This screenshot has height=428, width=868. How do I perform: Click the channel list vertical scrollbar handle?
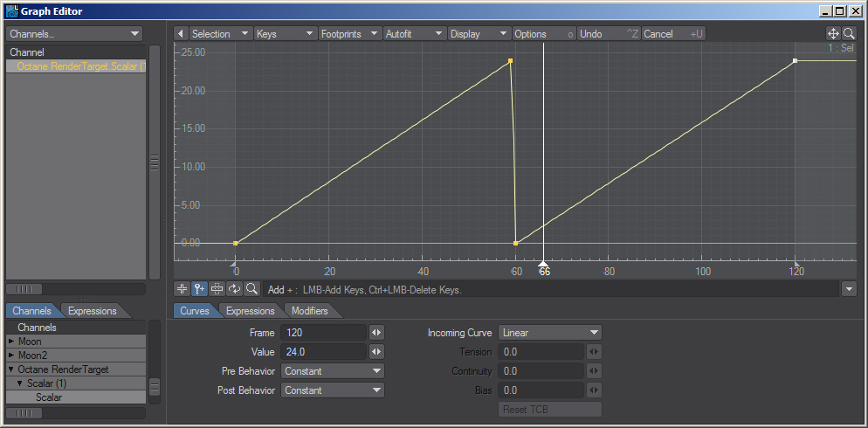pyautogui.click(x=155, y=162)
